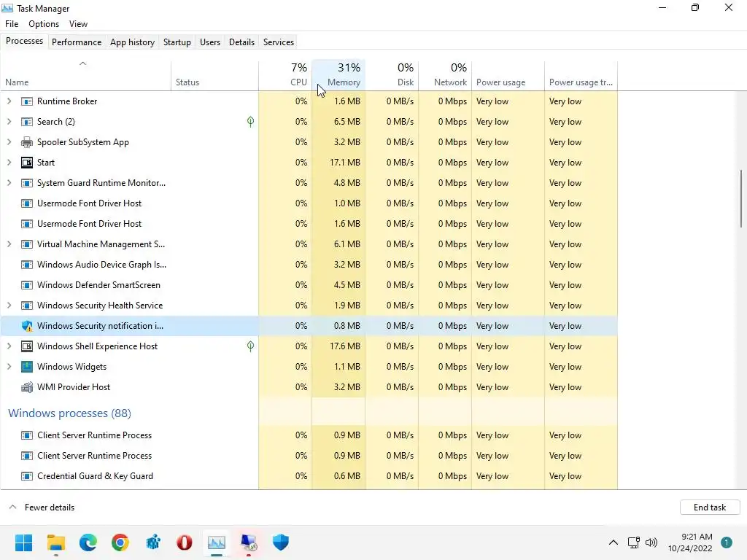Click the Credential Guard & Key Guard icon
Image resolution: width=747 pixels, height=560 pixels.
(x=27, y=476)
